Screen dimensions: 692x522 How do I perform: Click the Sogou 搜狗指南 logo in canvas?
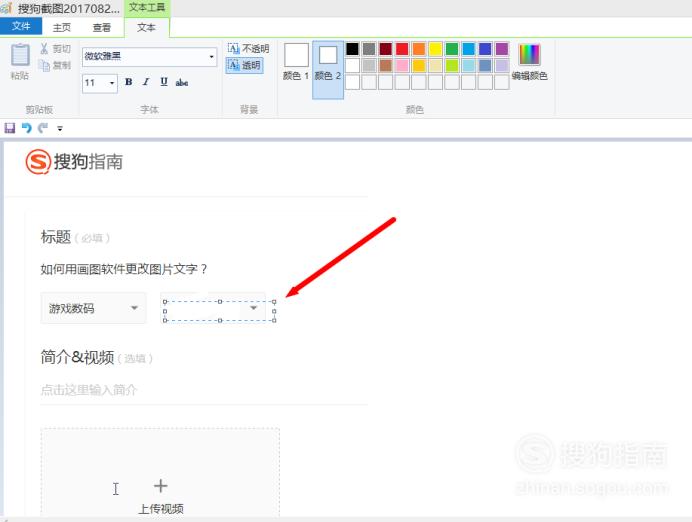[x=74, y=162]
